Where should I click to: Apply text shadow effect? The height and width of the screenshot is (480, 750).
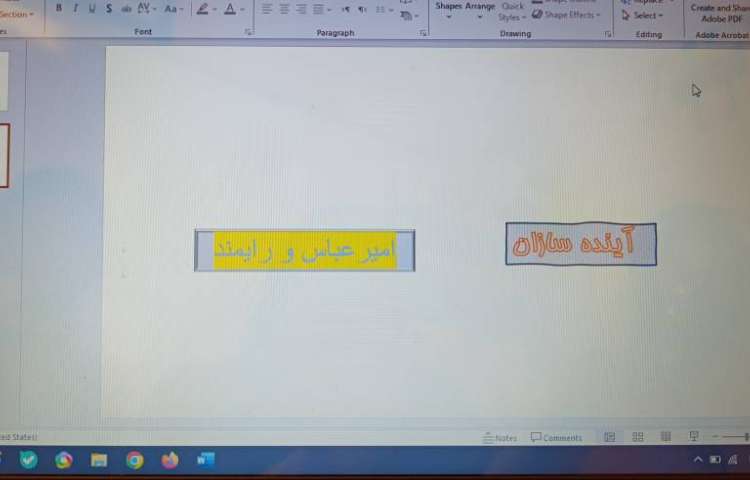(109, 8)
